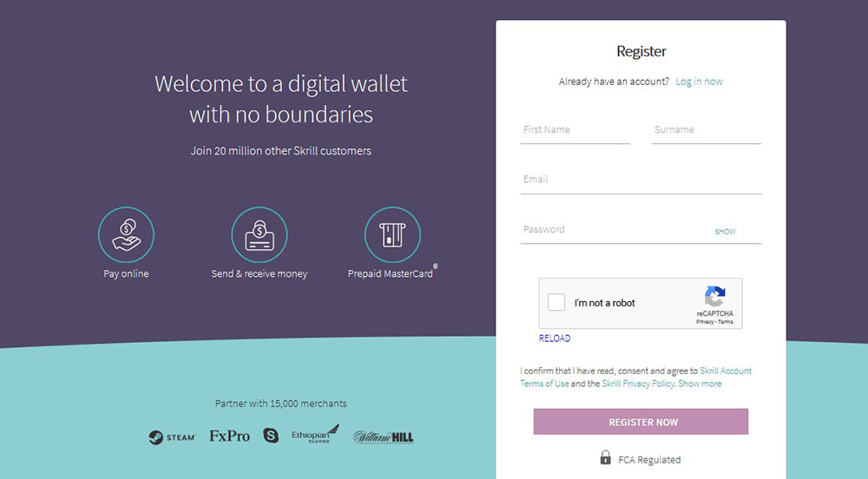
Task: Check the I'm not a robot box
Action: pos(556,303)
